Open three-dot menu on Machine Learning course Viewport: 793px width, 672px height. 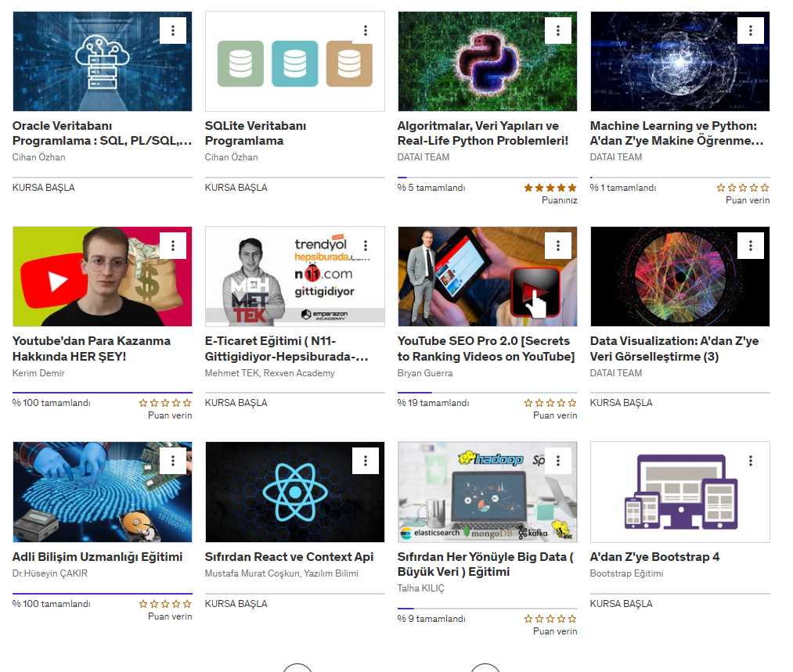click(751, 31)
